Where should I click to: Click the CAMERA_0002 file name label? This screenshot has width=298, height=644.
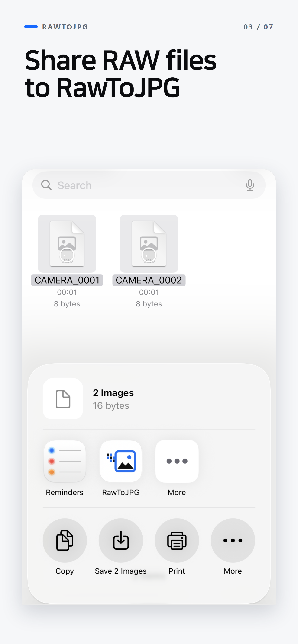149,280
